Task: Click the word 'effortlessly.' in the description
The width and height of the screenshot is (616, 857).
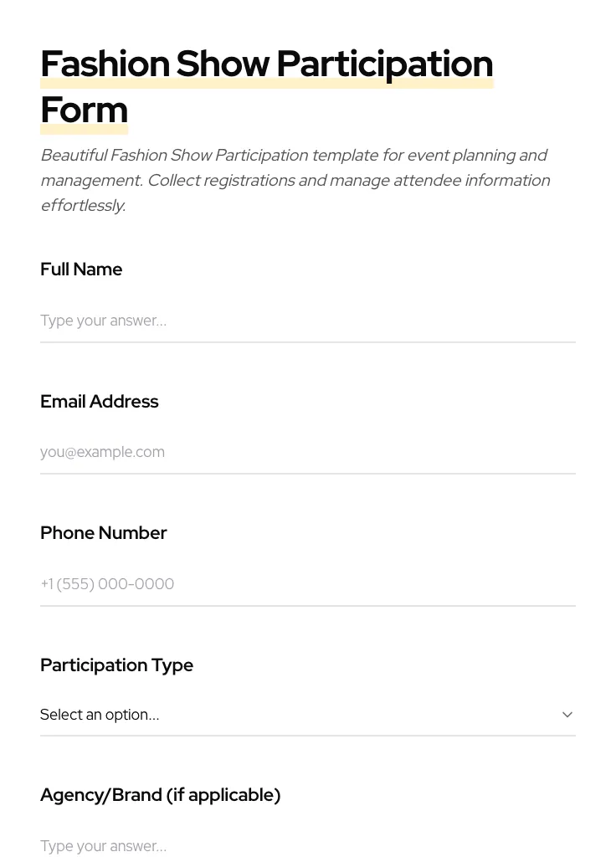Action: point(83,206)
